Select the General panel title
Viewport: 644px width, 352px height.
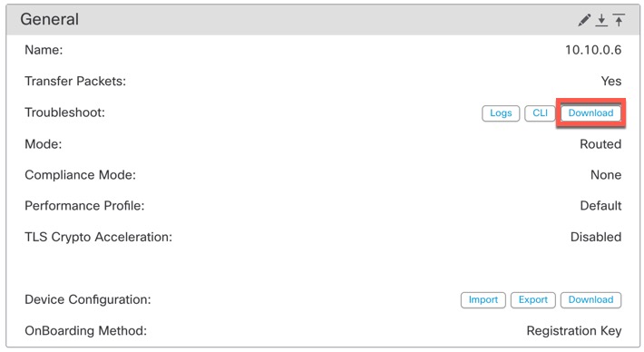[x=50, y=19]
